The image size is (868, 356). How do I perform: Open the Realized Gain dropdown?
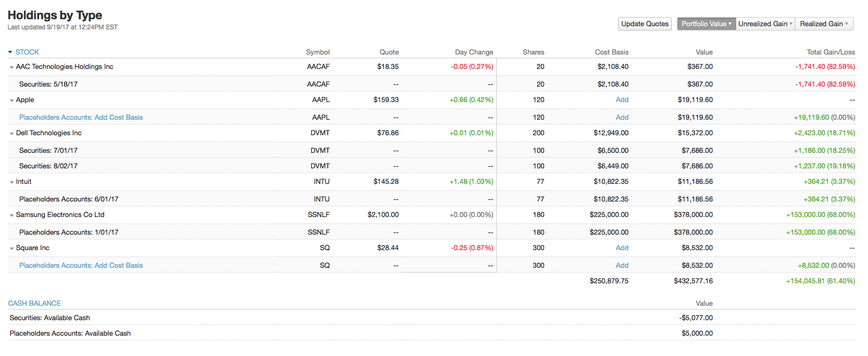[x=824, y=24]
